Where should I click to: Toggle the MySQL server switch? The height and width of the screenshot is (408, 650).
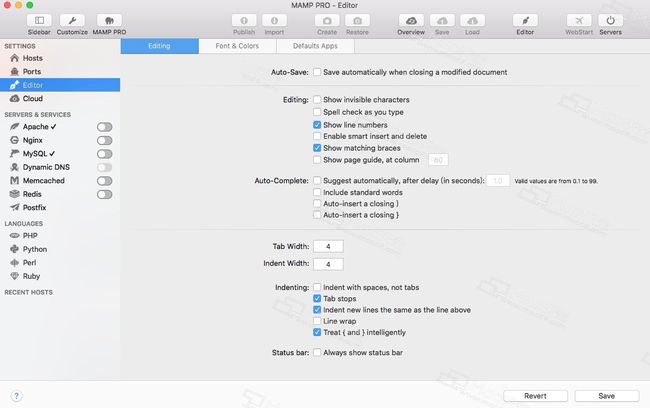(104, 154)
